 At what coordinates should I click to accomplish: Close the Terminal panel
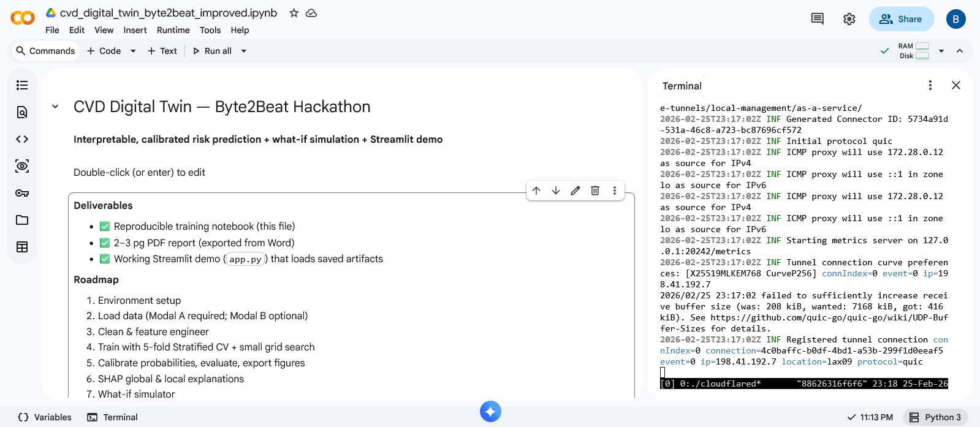click(x=956, y=85)
